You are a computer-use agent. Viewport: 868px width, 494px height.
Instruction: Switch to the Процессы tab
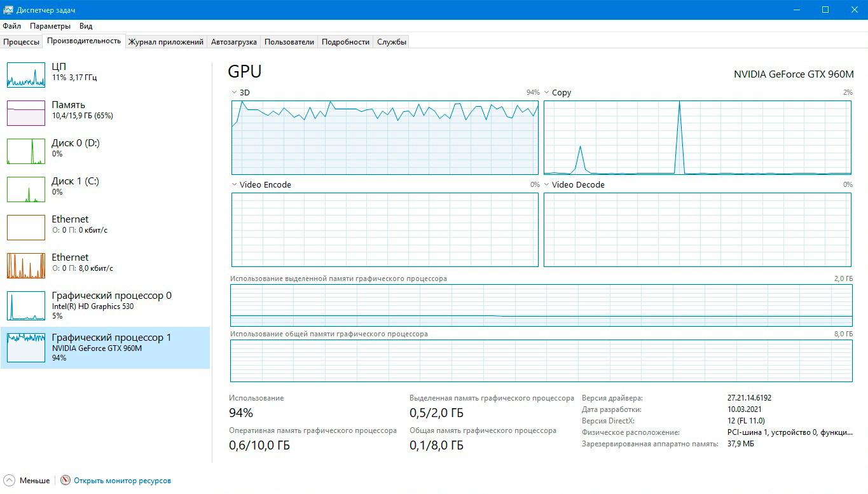[x=21, y=42]
